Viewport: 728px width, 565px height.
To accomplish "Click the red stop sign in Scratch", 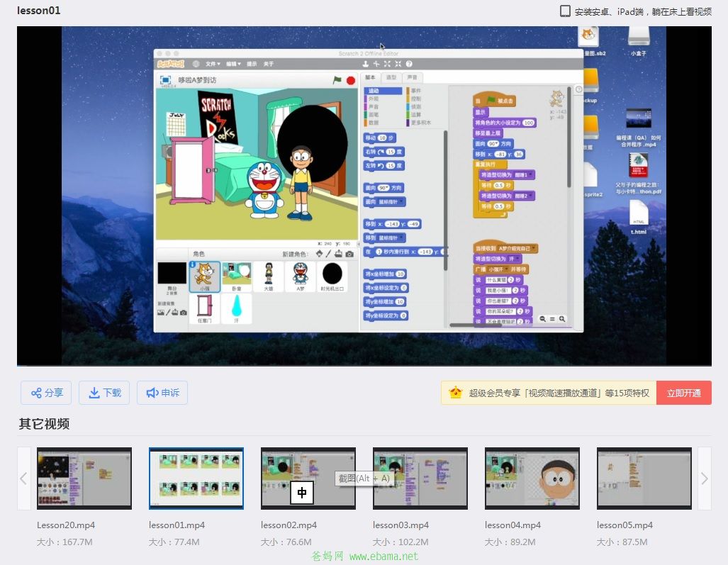I will (351, 80).
